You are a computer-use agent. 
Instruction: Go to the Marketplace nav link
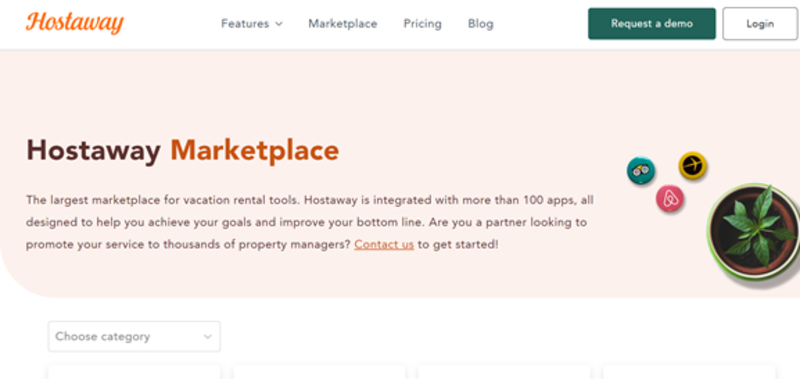(x=343, y=23)
